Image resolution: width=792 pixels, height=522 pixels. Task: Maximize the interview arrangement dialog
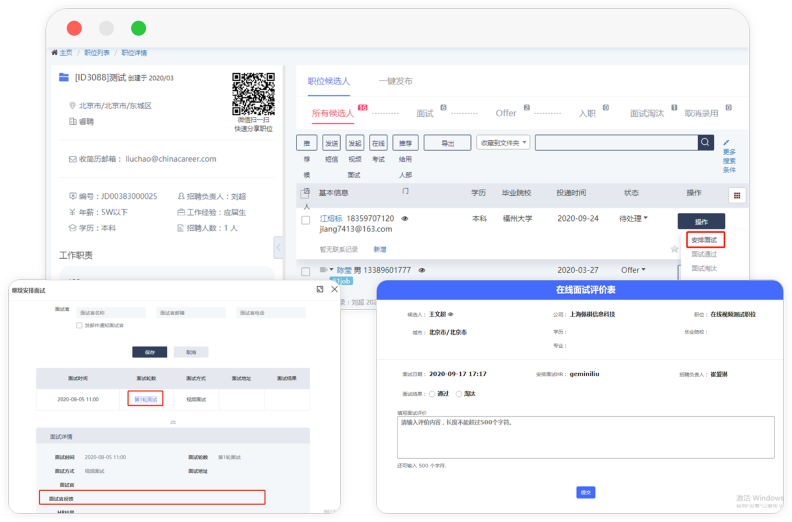319,289
